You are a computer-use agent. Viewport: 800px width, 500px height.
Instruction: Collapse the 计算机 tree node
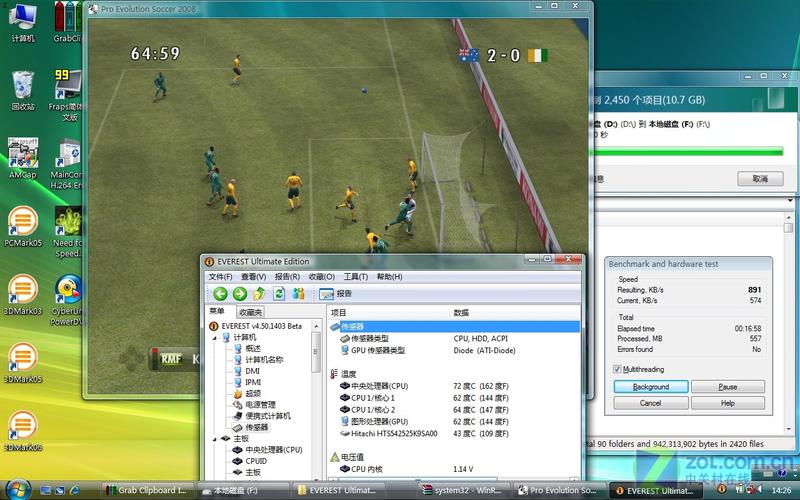click(x=215, y=338)
